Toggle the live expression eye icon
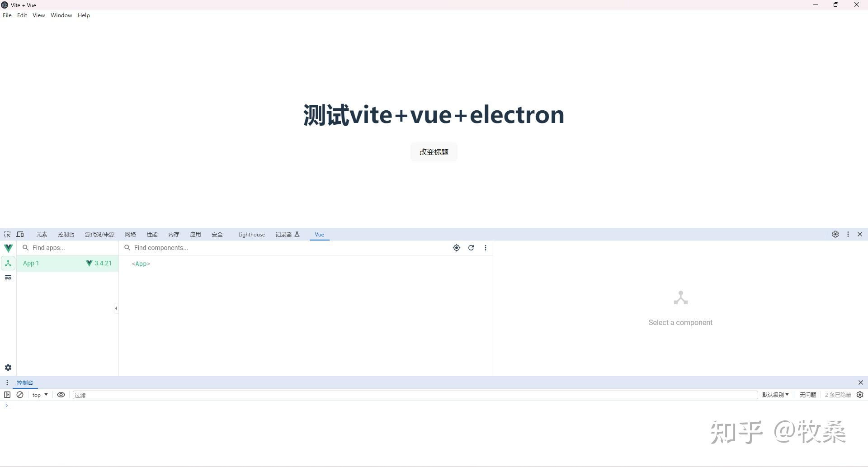This screenshot has height=467, width=868. (x=61, y=395)
